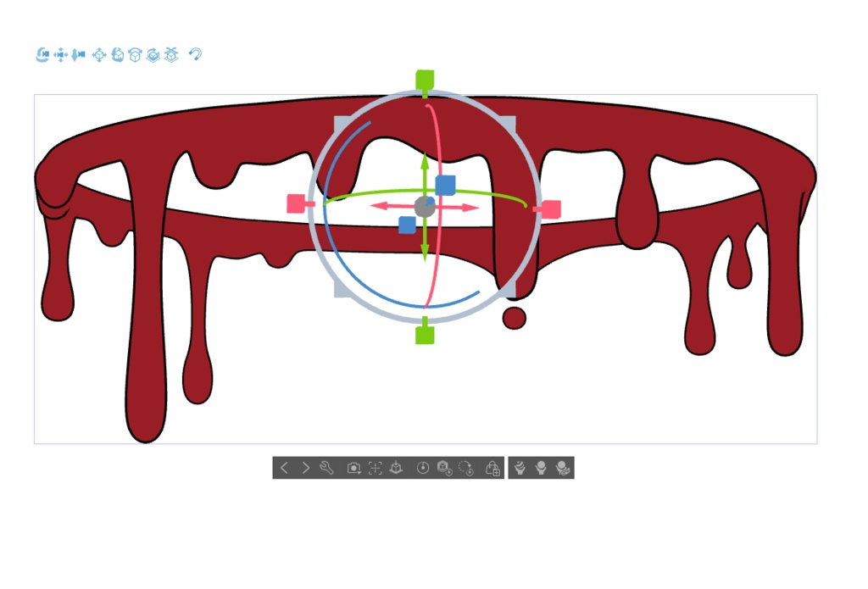868x589 pixels.
Task: Click the detached red blood droplet
Action: pos(515,318)
